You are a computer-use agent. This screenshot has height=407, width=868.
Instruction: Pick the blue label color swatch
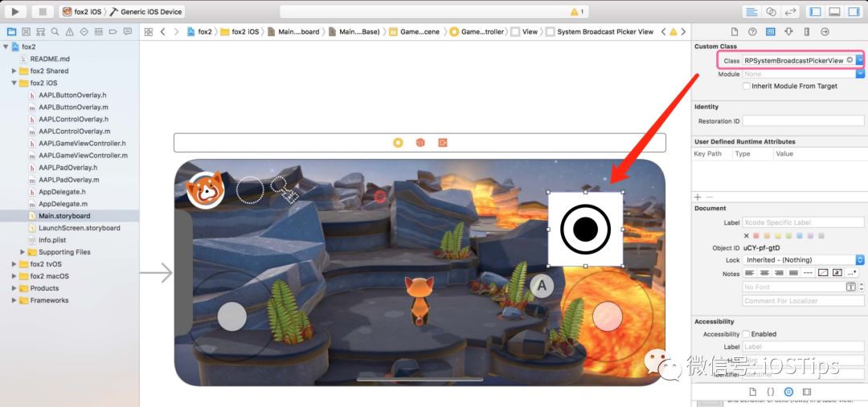800,235
